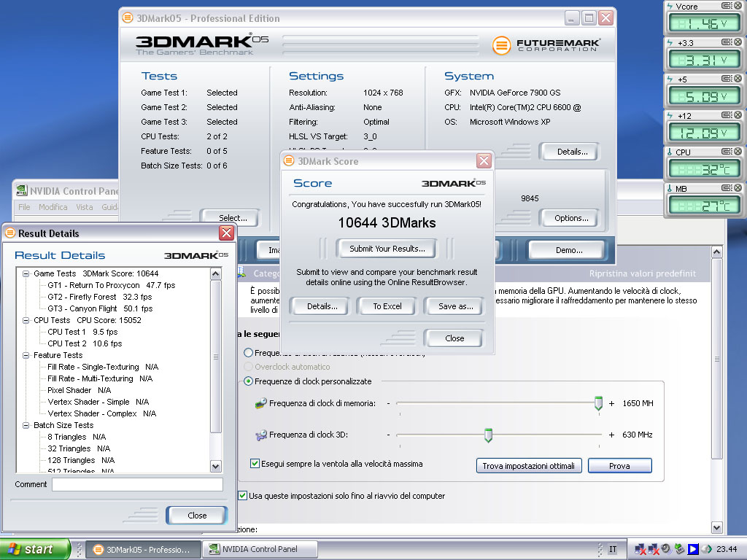Click the 'Details...' button in Score dialog
Image resolution: width=747 pixels, height=560 pixels.
pos(322,306)
